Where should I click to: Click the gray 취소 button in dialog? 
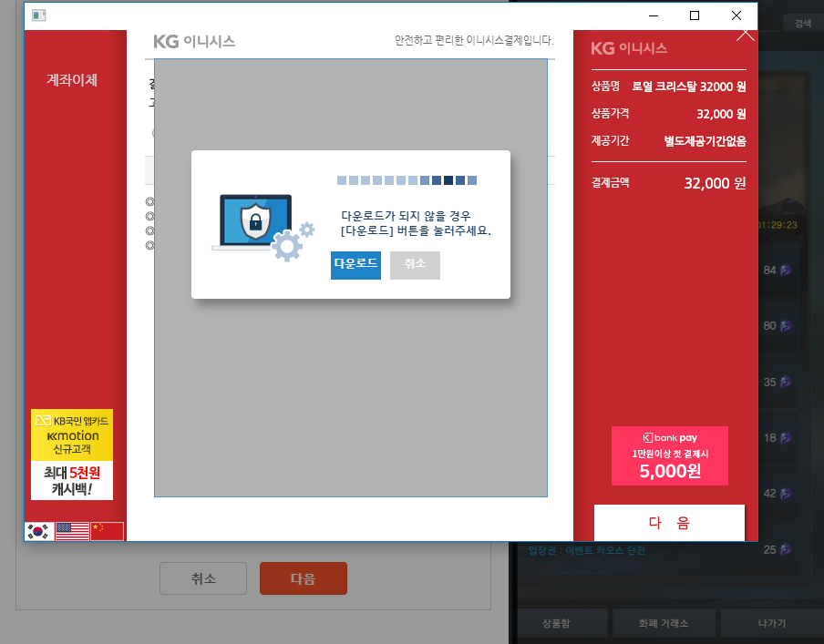coord(415,265)
